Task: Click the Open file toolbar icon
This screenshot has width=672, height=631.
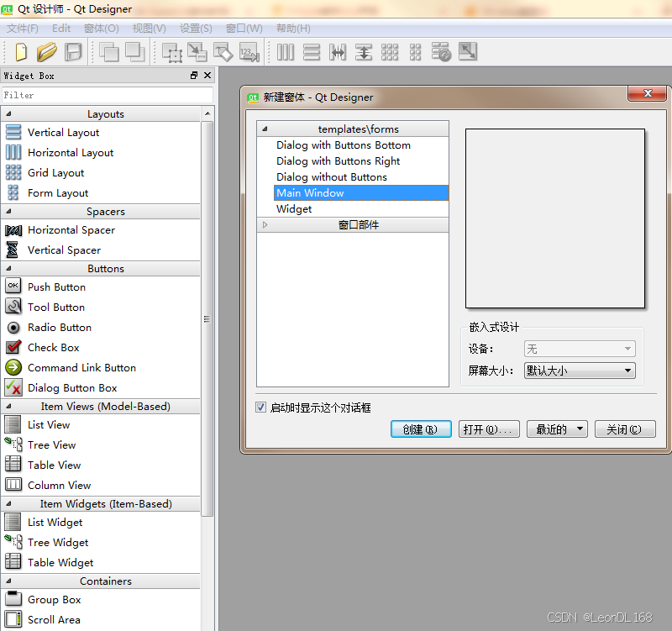Action: click(47, 51)
